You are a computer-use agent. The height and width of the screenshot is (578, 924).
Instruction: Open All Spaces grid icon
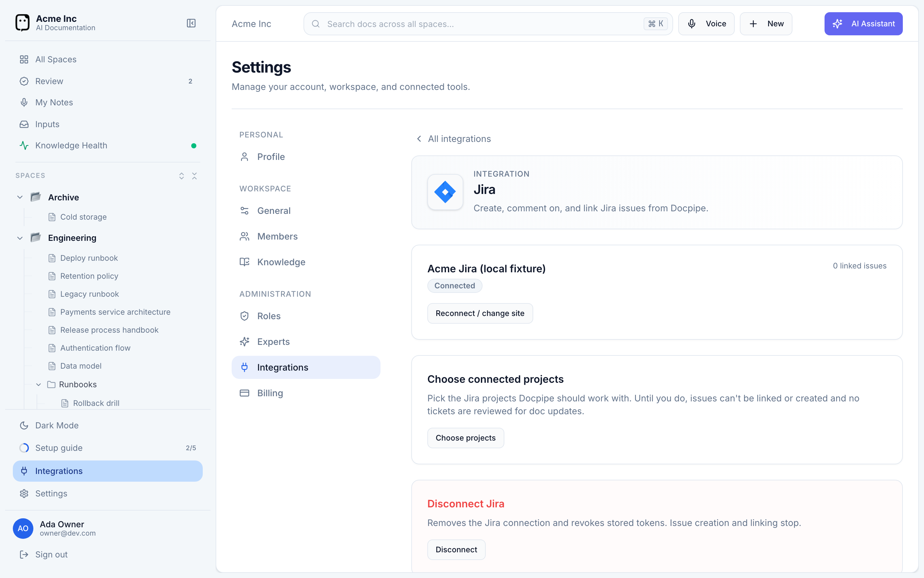click(24, 59)
